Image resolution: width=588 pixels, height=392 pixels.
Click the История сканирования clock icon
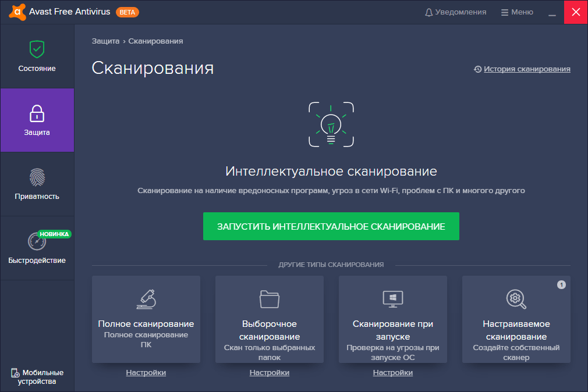[478, 69]
